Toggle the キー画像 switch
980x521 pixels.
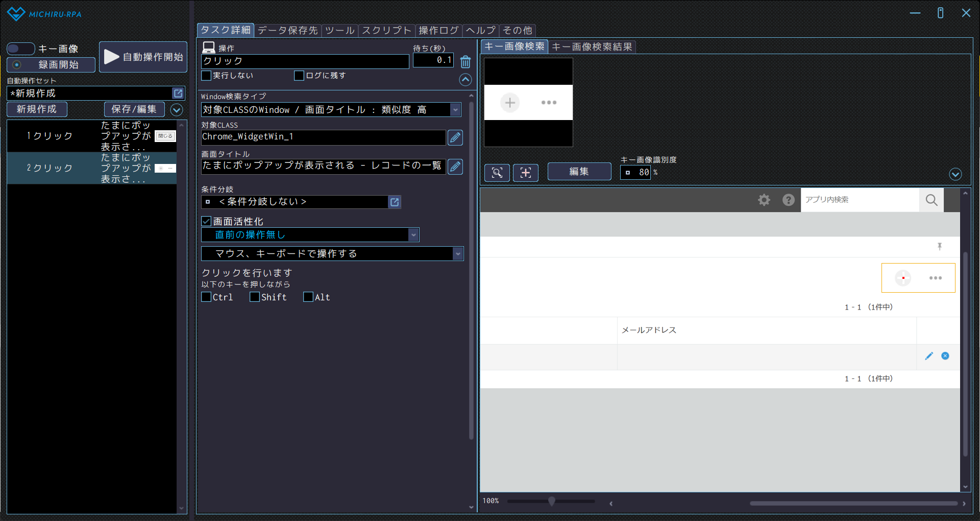coord(20,49)
